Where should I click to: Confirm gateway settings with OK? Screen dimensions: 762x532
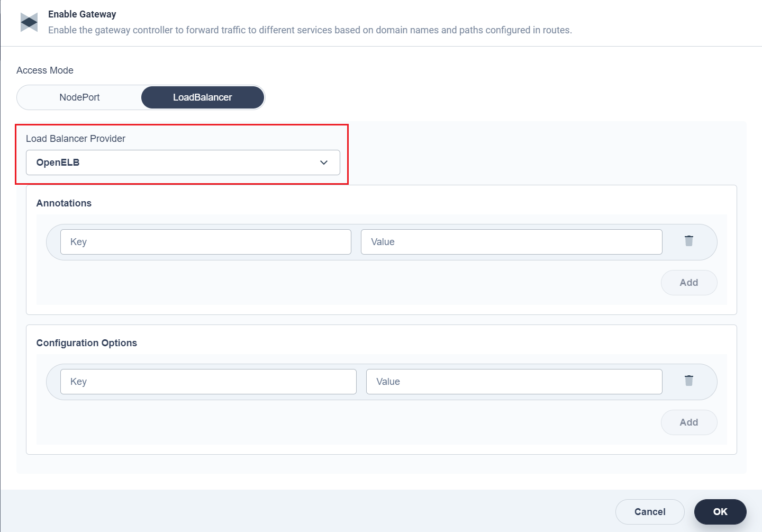[720, 511]
